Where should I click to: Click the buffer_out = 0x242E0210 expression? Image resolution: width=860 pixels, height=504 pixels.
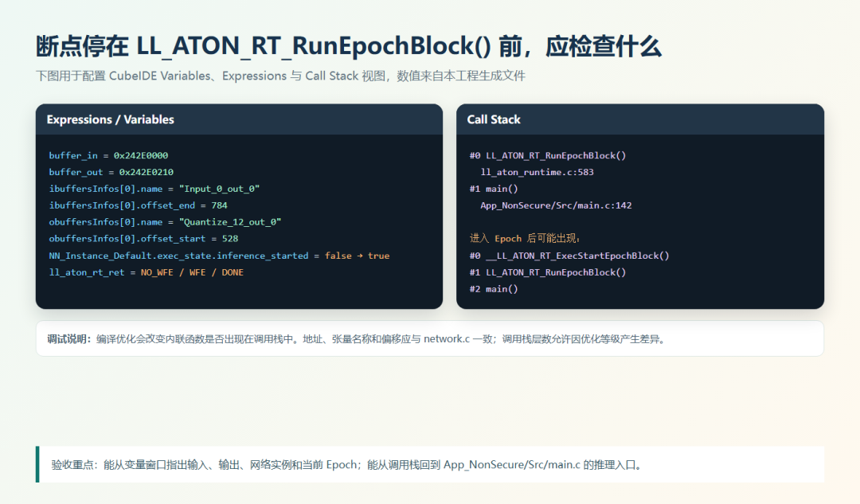pos(111,172)
